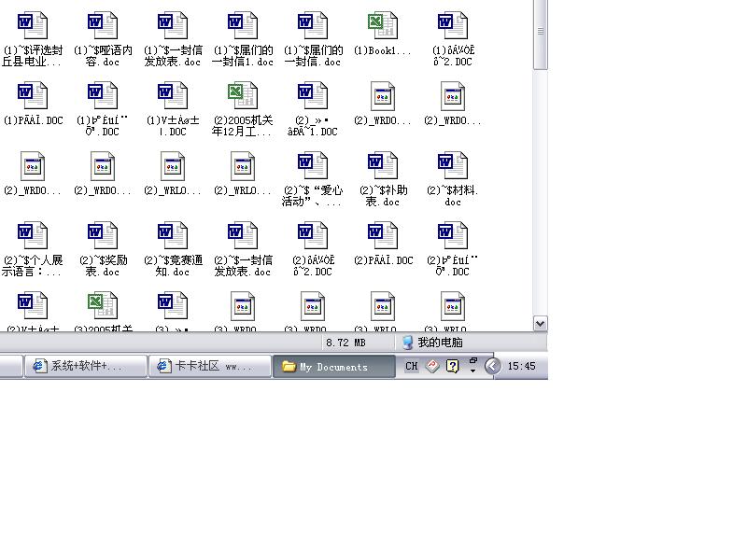This screenshot has width=747, height=560.
Task: Select the Word icon of (2)PÃÀÏ.DOC
Action: pyautogui.click(x=383, y=236)
